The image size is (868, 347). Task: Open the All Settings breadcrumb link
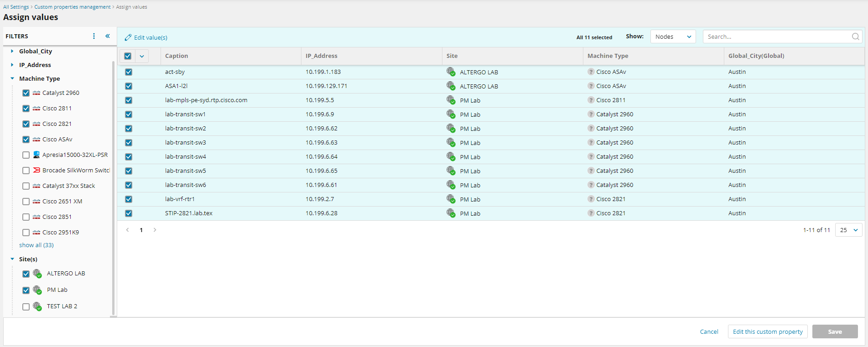(x=16, y=7)
